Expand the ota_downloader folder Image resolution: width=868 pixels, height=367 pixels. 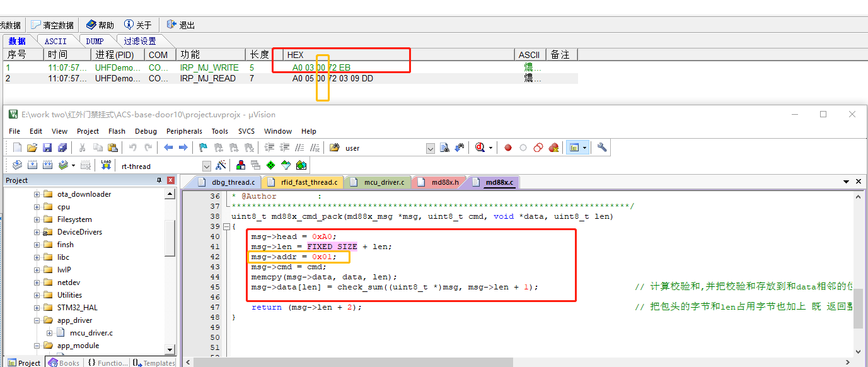pyautogui.click(x=37, y=194)
